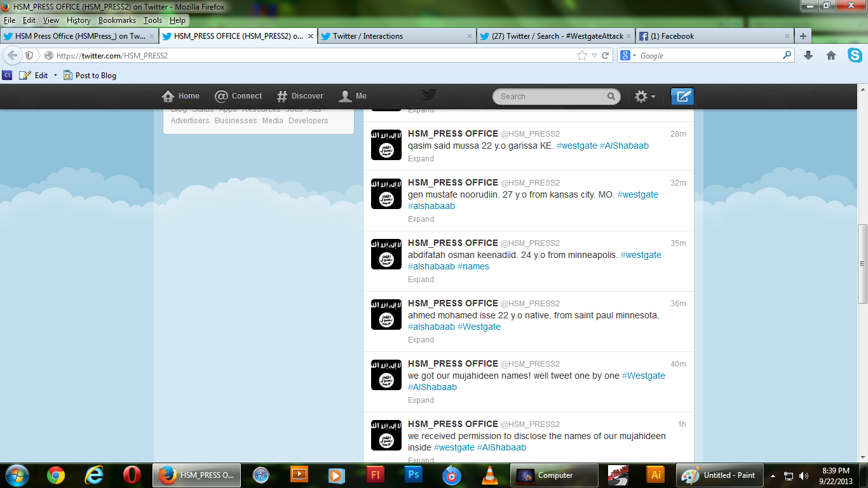Click #AlShabaab hashtag in qasim said mussa tweet
Screen dimensions: 868x488
(x=624, y=146)
